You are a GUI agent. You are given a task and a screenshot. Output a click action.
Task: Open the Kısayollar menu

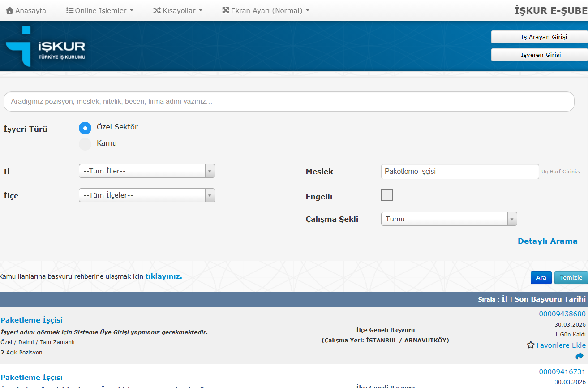(178, 10)
